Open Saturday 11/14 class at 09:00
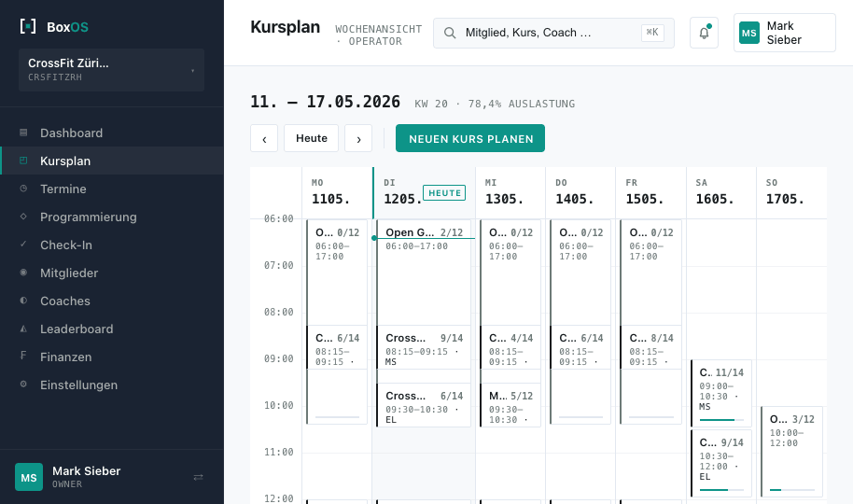Screen dimensions: 853x504 721,393
